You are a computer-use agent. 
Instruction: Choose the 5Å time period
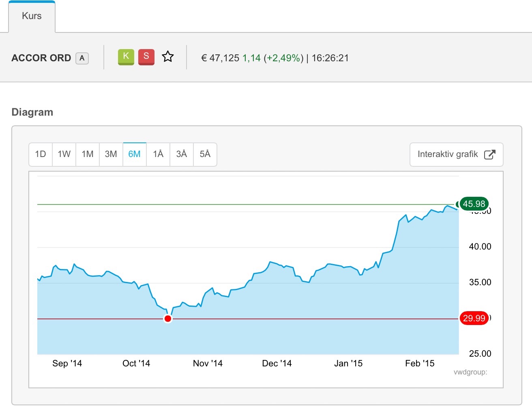pos(205,154)
